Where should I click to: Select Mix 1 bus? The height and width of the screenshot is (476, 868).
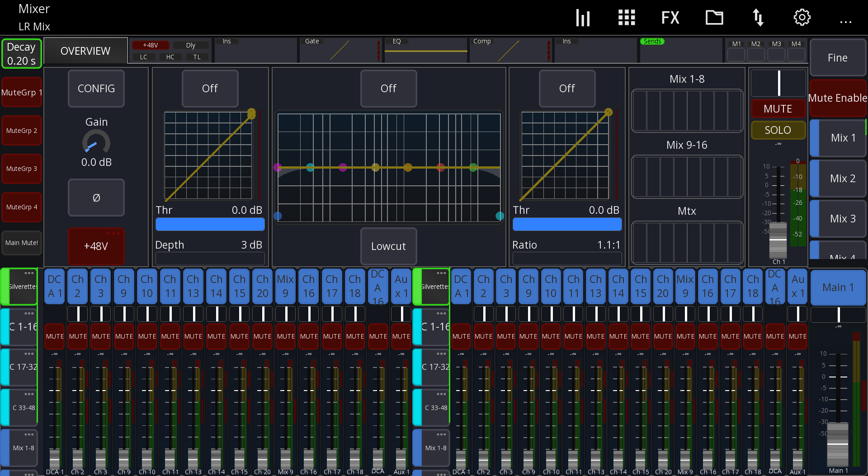pos(838,138)
